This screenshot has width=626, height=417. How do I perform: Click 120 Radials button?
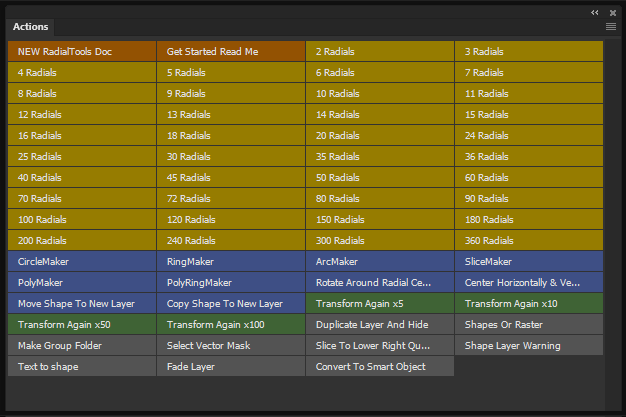[x=231, y=219]
